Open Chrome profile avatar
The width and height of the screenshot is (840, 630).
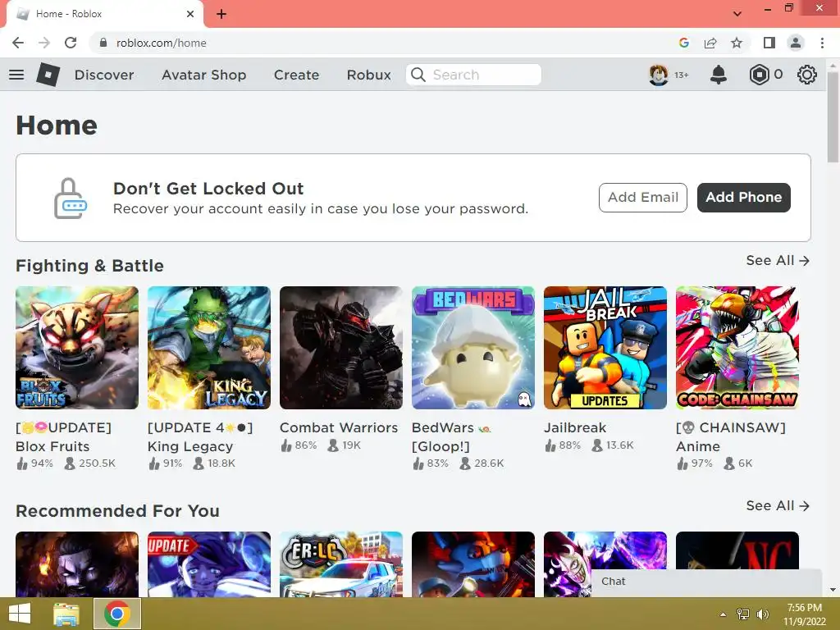[x=796, y=43]
